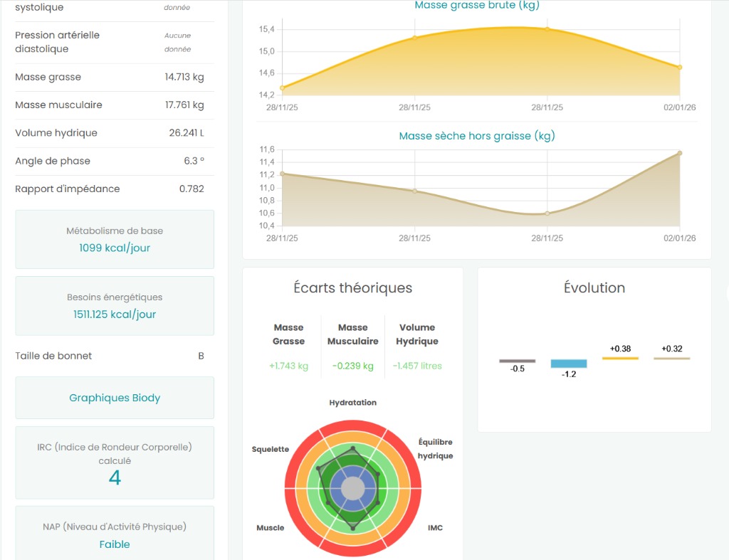
Task: Click the blue -1.2 bar in Évolution
Action: tap(568, 364)
